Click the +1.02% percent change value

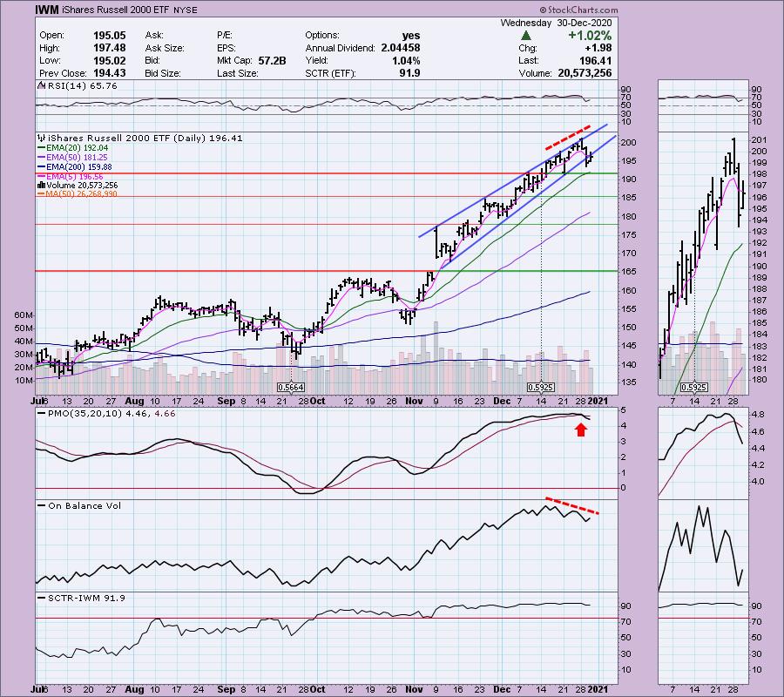tap(590, 36)
